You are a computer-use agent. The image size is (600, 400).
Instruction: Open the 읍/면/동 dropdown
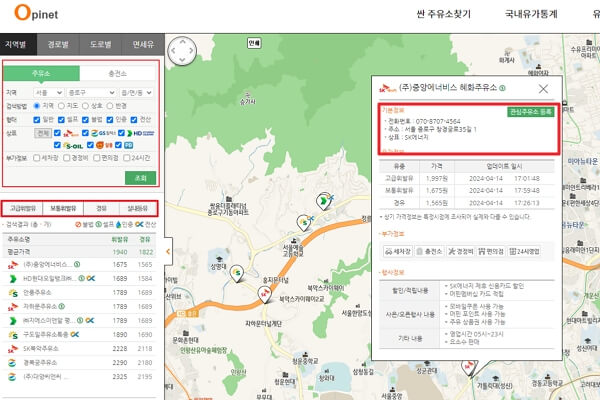point(137,93)
